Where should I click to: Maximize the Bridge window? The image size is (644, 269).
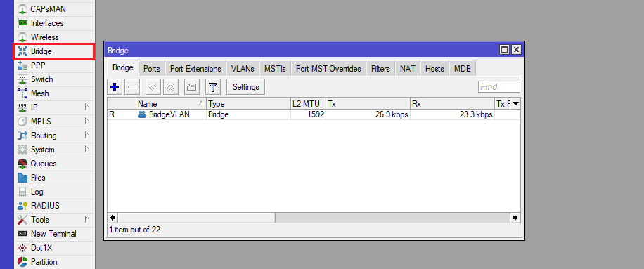[504, 50]
